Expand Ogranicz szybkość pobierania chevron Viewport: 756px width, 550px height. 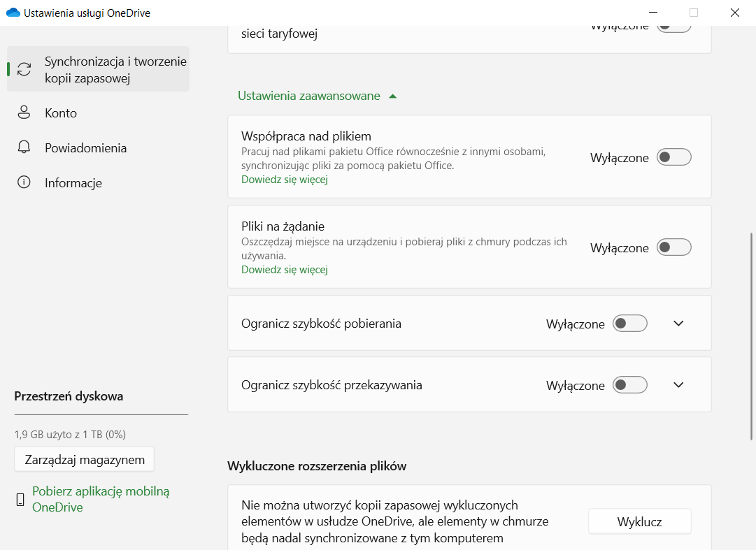pos(678,323)
